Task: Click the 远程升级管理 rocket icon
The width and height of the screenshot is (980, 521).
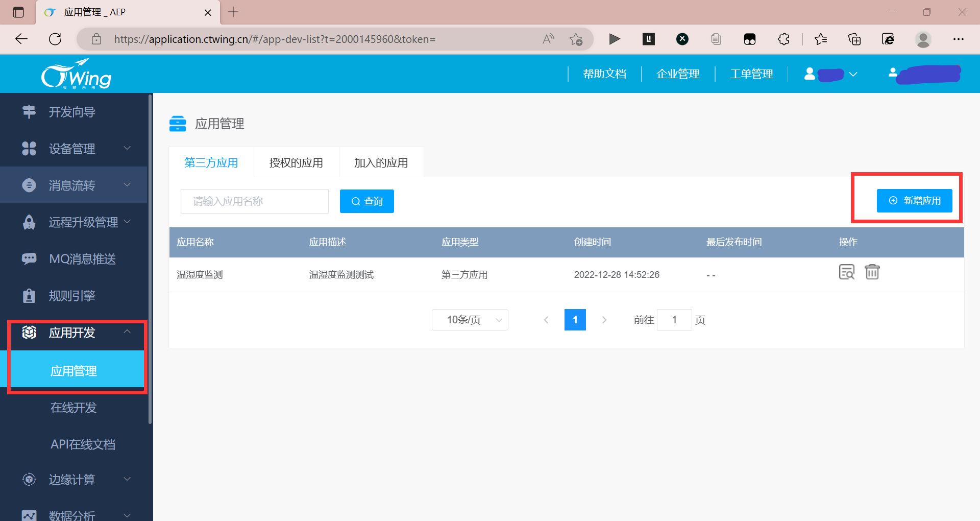Action: 29,222
